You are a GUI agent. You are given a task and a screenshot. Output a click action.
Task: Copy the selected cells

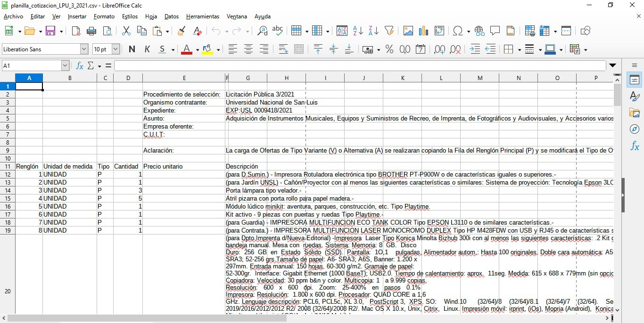pos(142,31)
